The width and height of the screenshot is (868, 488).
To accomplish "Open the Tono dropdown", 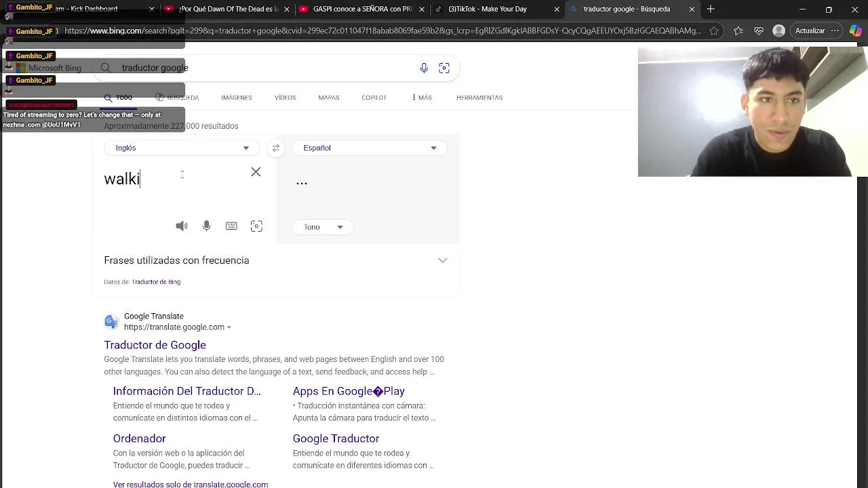I will coord(323,227).
